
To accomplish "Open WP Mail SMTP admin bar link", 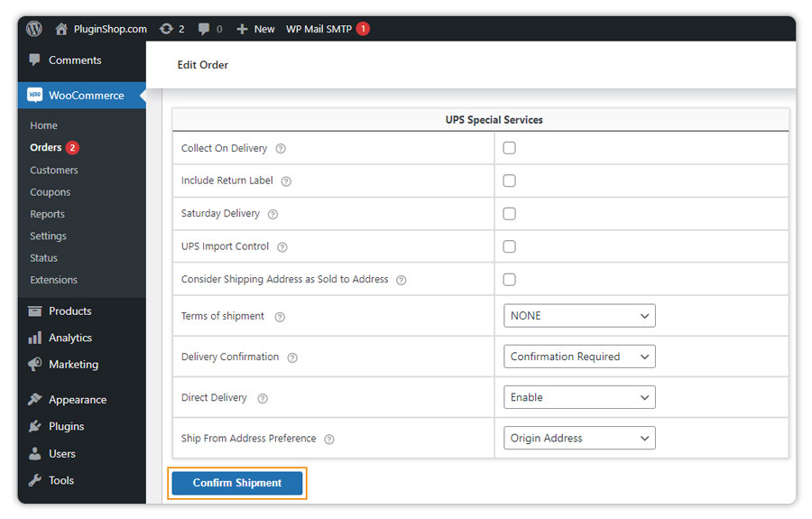I will click(x=319, y=29).
